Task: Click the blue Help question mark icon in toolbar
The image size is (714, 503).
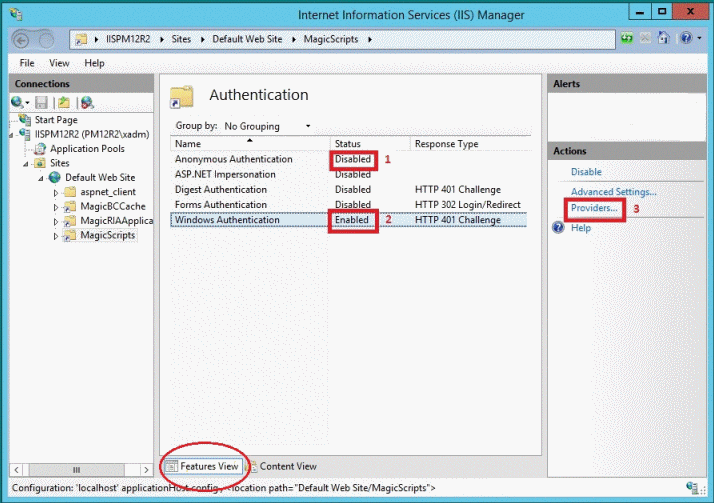Action: click(686, 38)
